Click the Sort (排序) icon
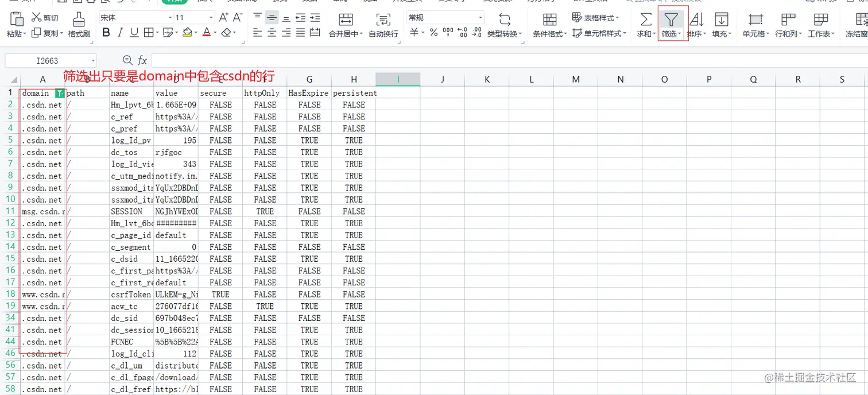The width and height of the screenshot is (868, 395). [x=696, y=20]
